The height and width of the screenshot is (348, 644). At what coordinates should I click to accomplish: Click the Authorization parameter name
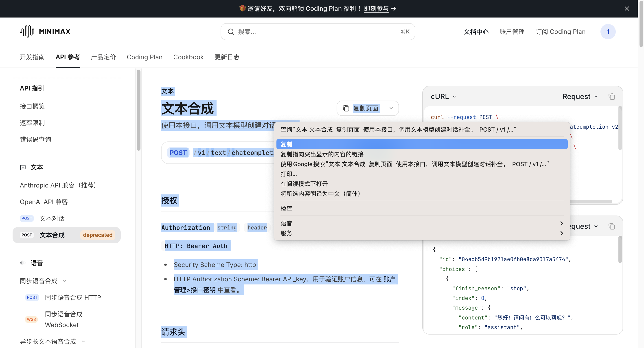coord(186,228)
